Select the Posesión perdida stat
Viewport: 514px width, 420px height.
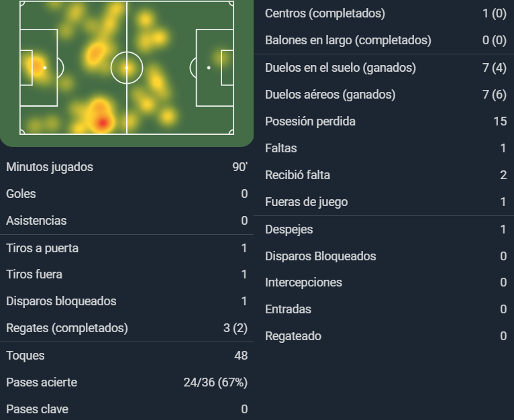384,121
